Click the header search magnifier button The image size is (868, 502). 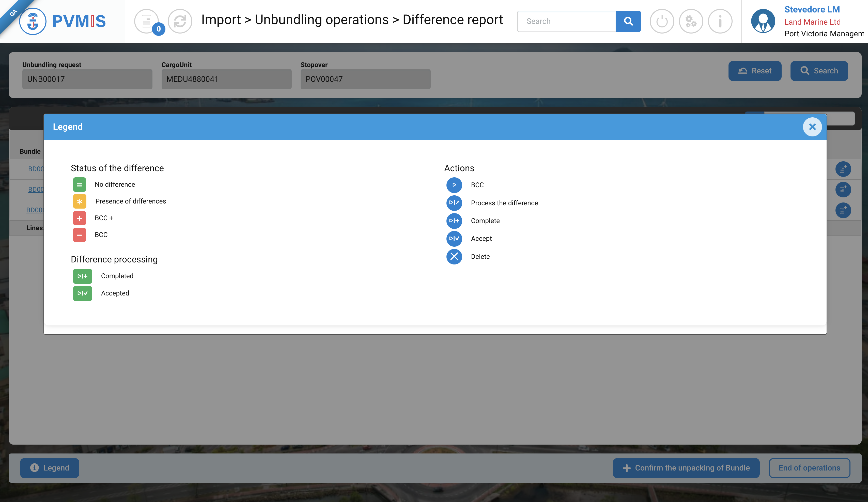[628, 21]
